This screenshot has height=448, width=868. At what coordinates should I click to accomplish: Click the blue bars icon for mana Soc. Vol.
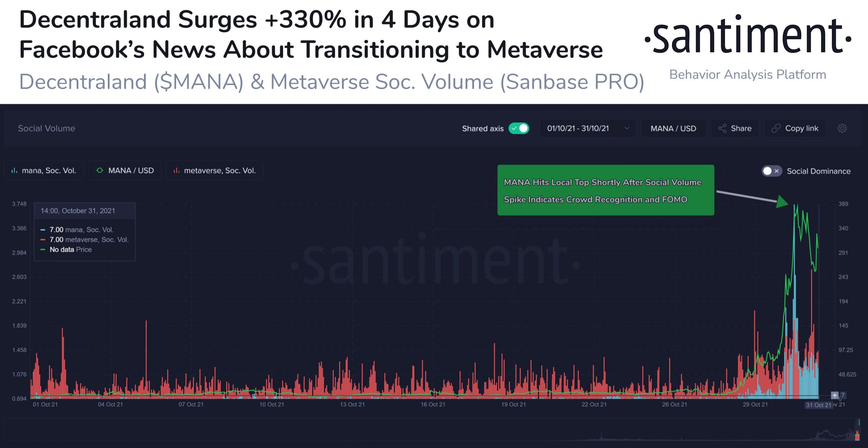point(14,170)
